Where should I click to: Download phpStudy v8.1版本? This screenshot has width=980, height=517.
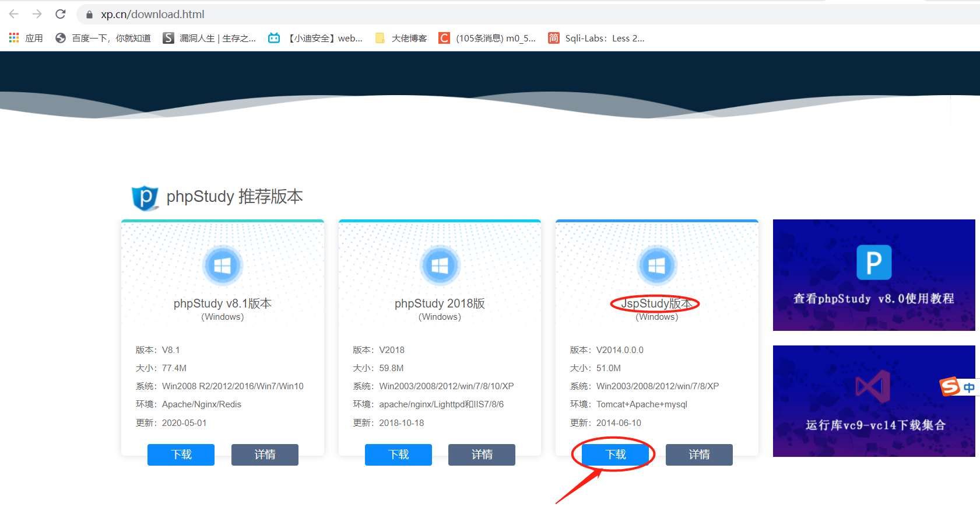point(181,455)
